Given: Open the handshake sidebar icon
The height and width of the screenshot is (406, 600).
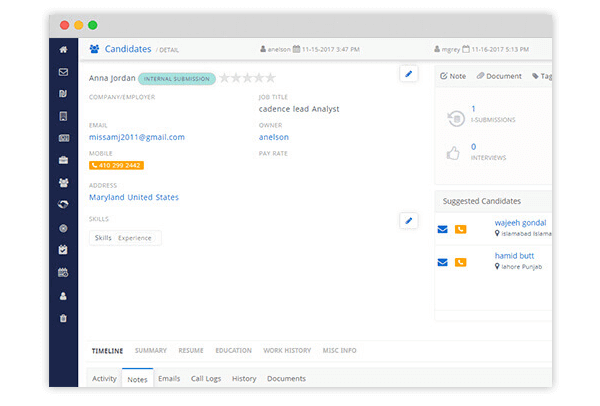Looking at the screenshot, I should click(64, 204).
